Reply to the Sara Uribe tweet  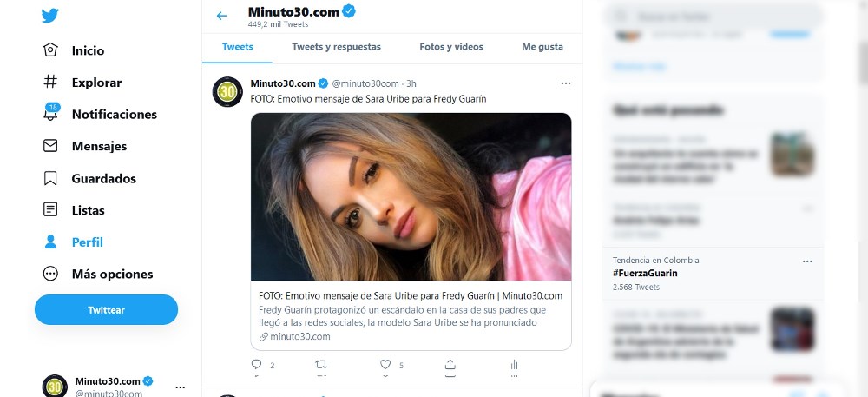point(257,365)
